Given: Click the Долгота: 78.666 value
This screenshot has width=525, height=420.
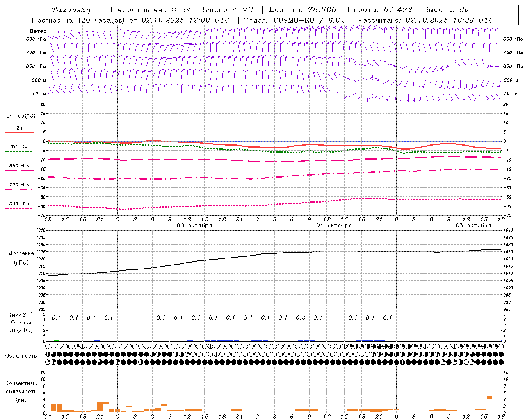Looking at the screenshot, I should click(x=302, y=10).
